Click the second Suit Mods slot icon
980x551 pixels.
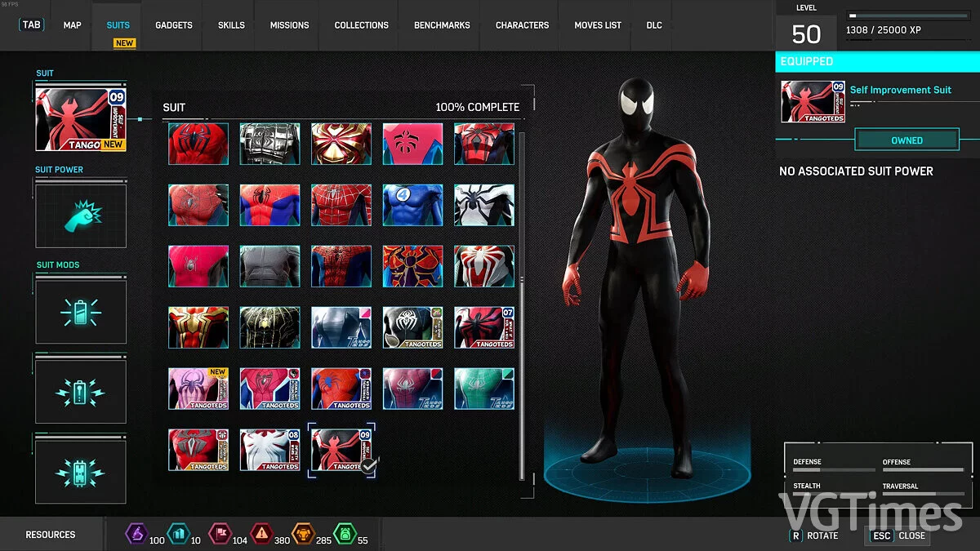[81, 389]
